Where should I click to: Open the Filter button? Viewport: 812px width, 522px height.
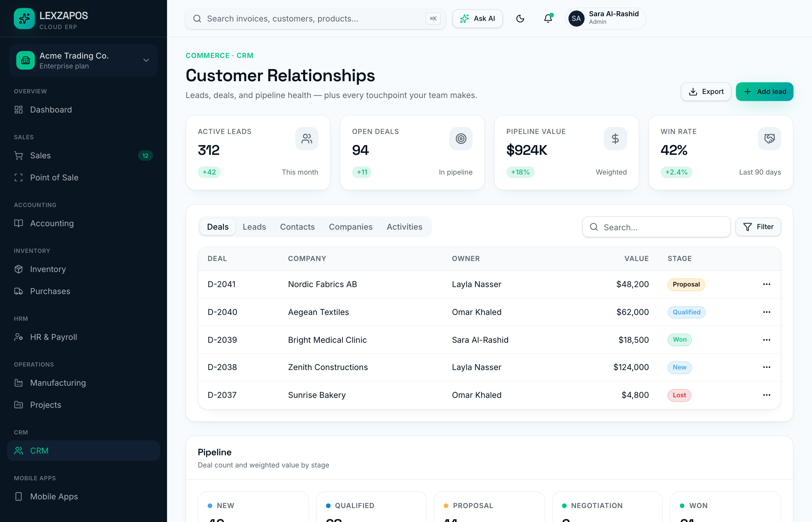758,227
